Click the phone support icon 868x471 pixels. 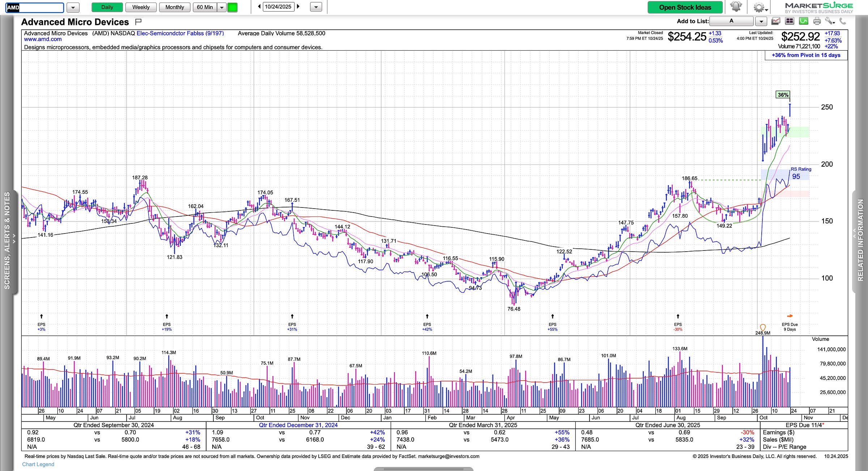tap(843, 21)
